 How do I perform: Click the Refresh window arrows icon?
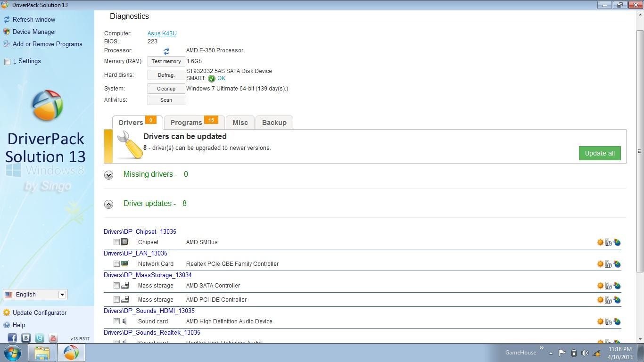point(7,19)
